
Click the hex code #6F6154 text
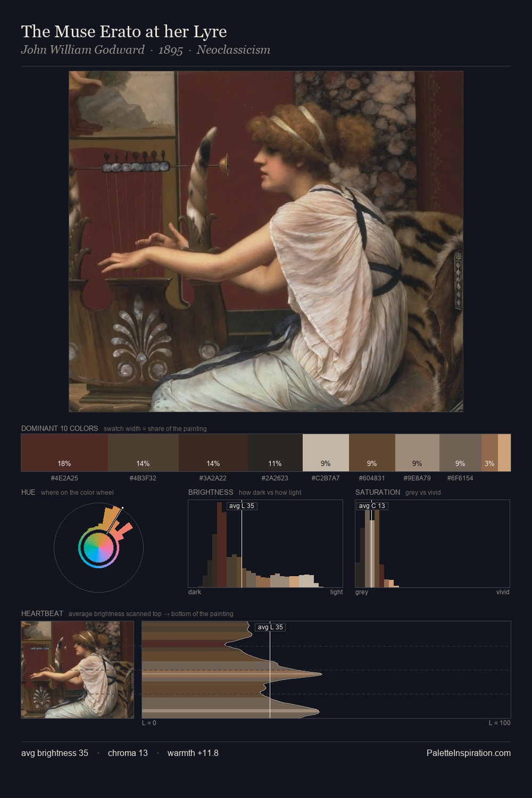460,478
